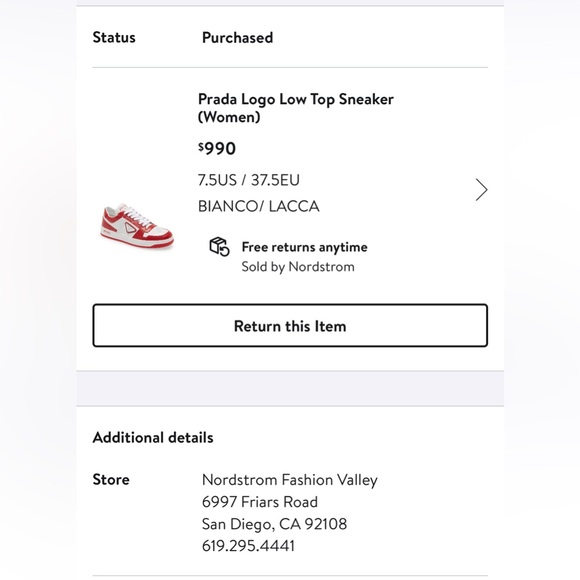Select the Nordstrom Fashion Valley store name
The height and width of the screenshot is (580, 580).
point(290,480)
